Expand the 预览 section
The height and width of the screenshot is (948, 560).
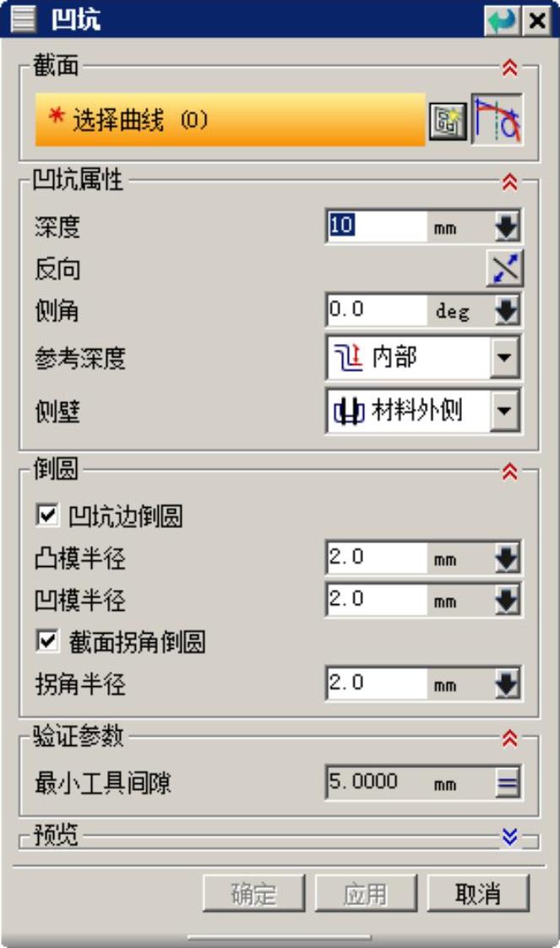pyautogui.click(x=510, y=836)
